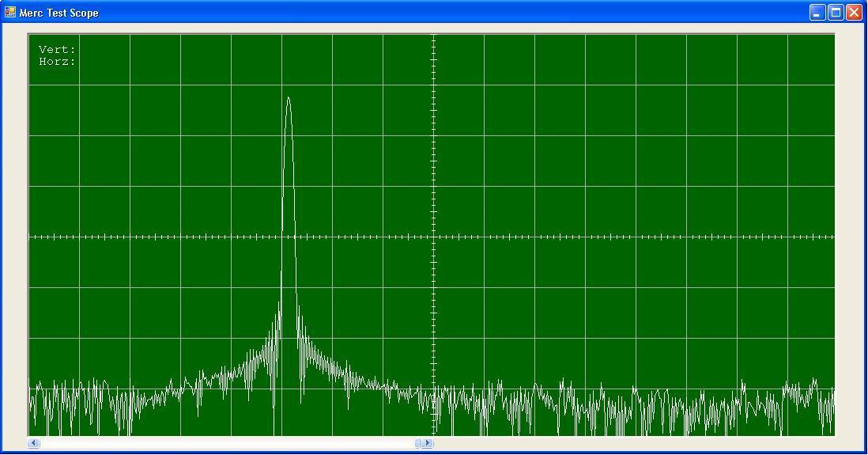The height and width of the screenshot is (455, 868).
Task: Select the "Vert:" readout label
Action: point(57,50)
